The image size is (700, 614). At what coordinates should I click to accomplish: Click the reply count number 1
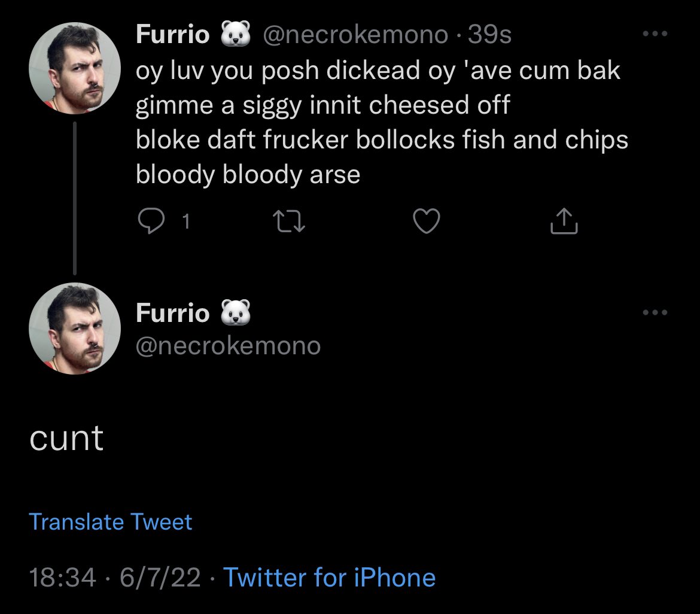[x=185, y=222]
